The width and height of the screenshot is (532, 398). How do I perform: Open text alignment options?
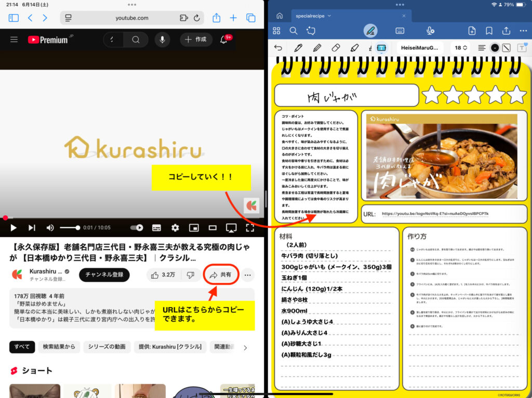point(482,48)
